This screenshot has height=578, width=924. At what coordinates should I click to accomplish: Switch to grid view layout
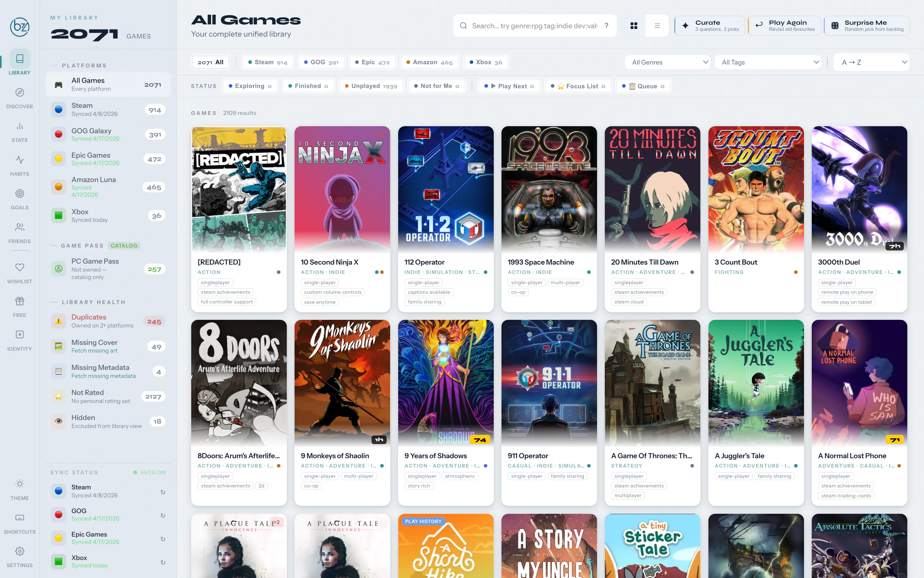tap(634, 26)
